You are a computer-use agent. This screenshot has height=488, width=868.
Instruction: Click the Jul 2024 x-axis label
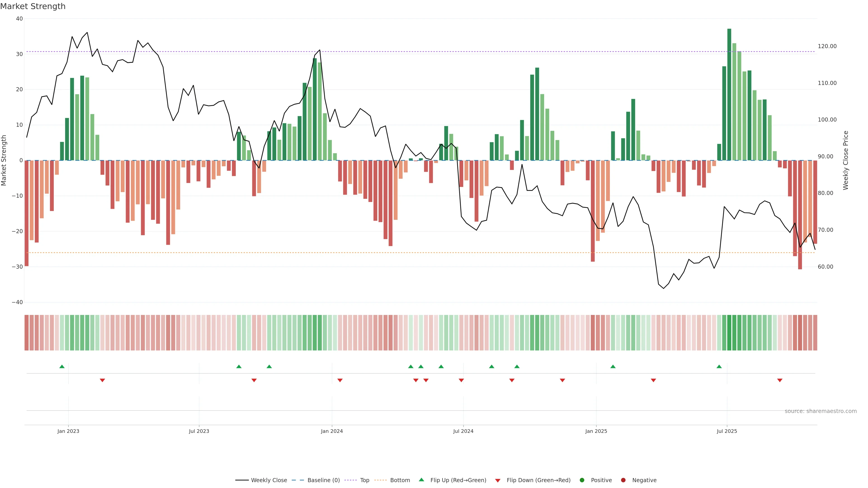[463, 431]
